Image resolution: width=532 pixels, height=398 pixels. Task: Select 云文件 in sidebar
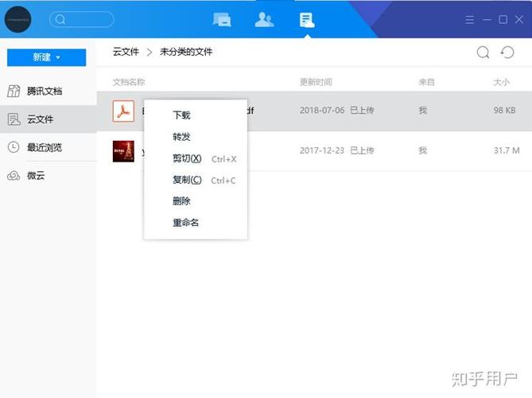(49, 119)
